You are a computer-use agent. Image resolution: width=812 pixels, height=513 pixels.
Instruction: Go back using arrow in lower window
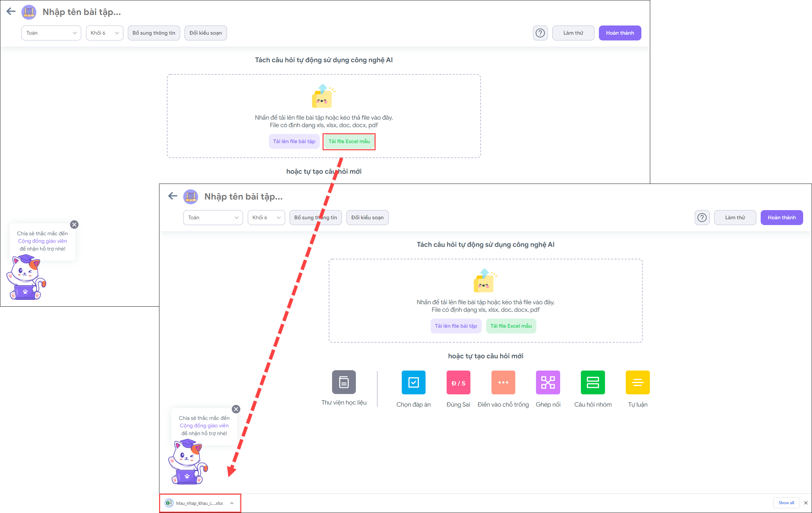click(173, 196)
